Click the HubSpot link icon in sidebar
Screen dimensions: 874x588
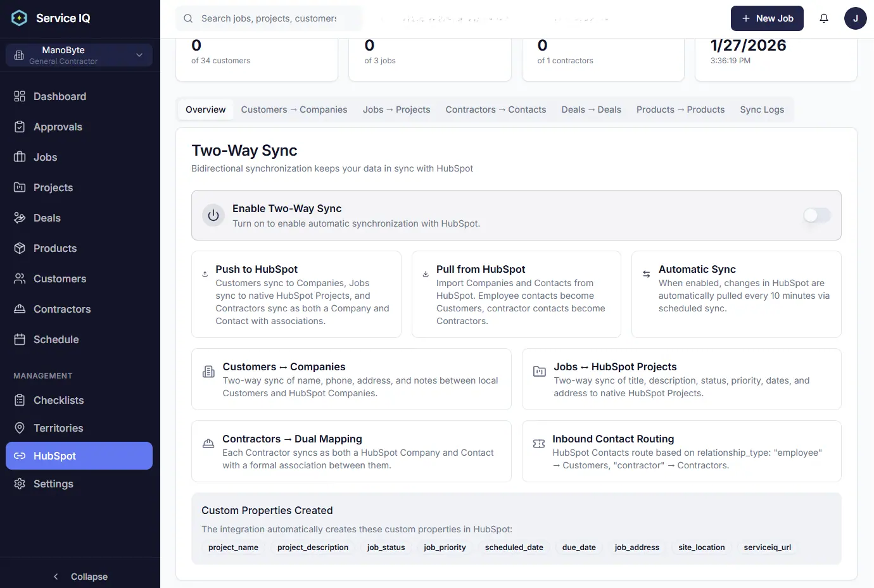20,456
